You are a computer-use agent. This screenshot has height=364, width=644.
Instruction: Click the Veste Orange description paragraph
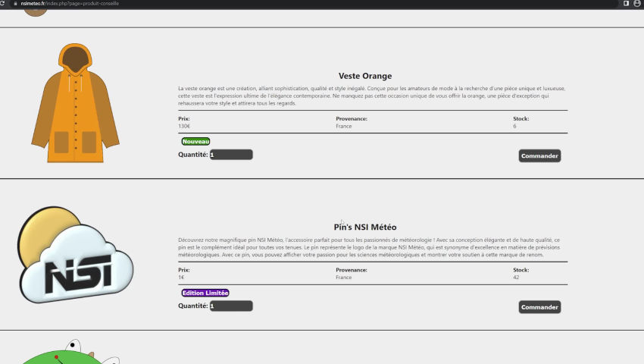point(371,96)
